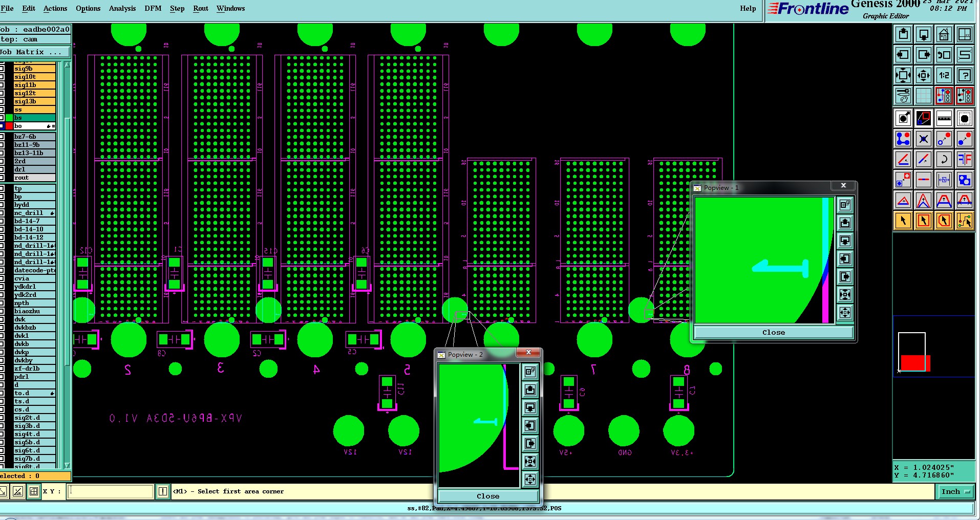Click the exclamation mark icon beside XY field
Image resolution: width=980 pixels, height=520 pixels.
point(163,492)
